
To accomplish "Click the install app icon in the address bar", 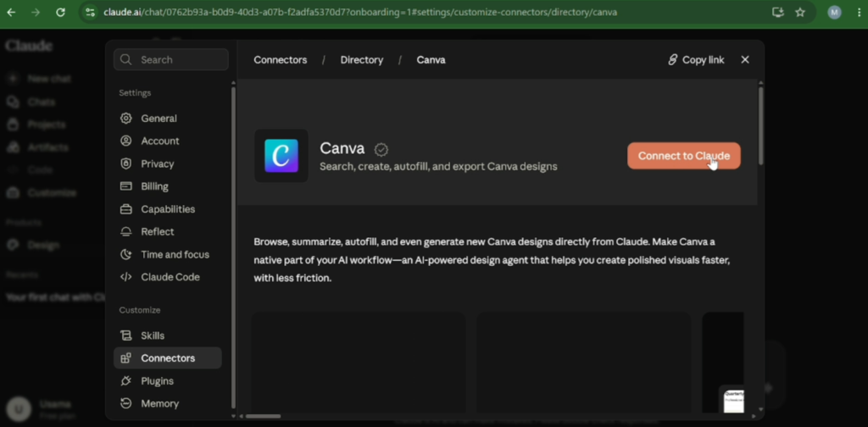I will click(x=778, y=12).
